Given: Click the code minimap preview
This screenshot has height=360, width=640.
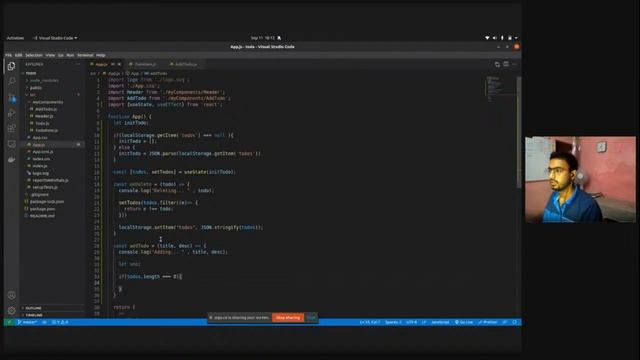Looking at the screenshot, I should click(500, 88).
